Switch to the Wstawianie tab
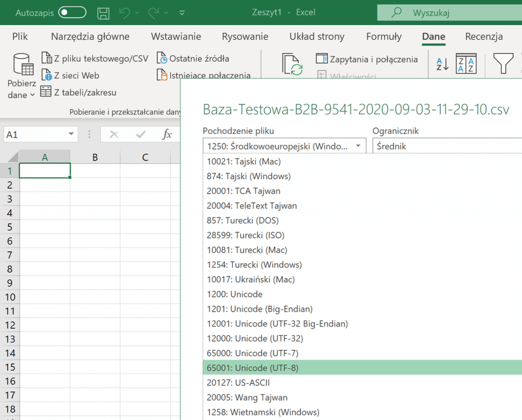 (176, 37)
